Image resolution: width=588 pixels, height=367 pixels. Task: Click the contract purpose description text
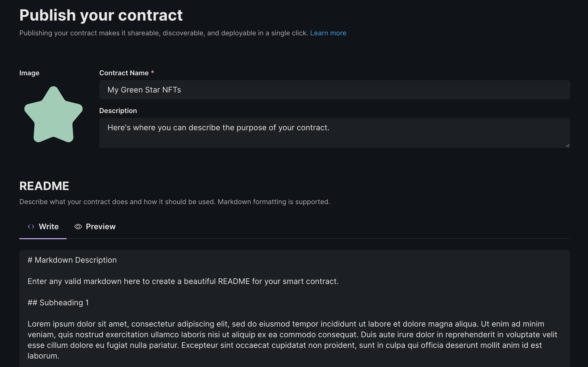(x=218, y=127)
